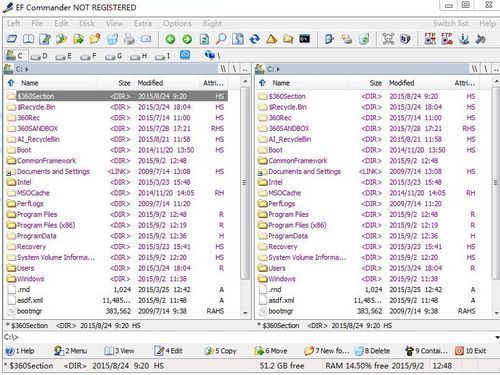Expand the left panel C: path arrow

point(27,69)
